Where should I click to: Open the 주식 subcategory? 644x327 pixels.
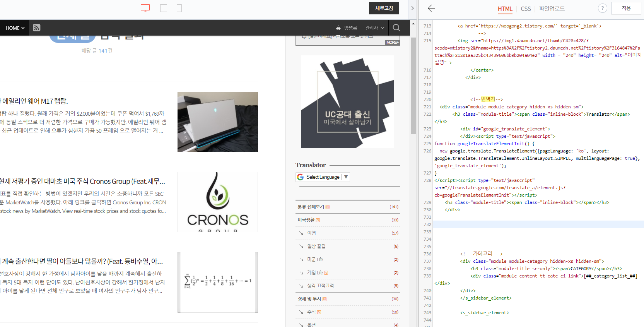311,312
